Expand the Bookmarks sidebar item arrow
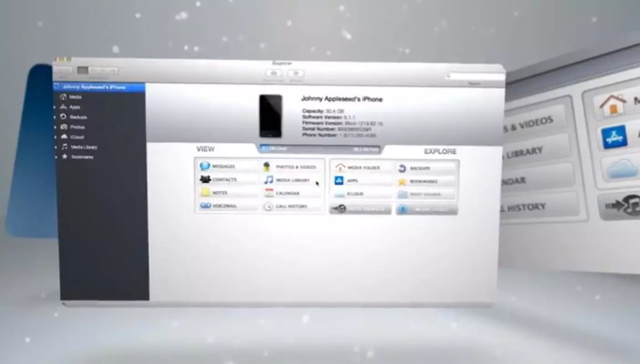Screen dimensions: 640x364 pos(56,157)
